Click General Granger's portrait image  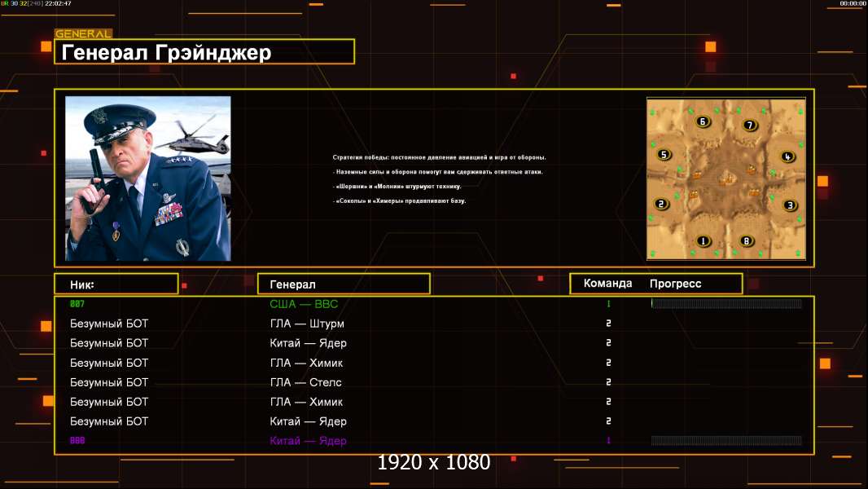coord(148,178)
